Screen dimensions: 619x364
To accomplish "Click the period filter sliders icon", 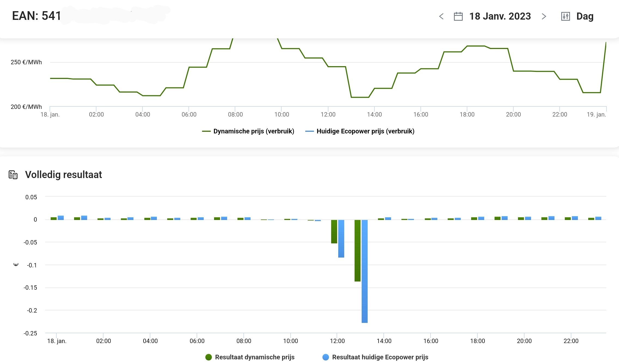I will 565,17.
